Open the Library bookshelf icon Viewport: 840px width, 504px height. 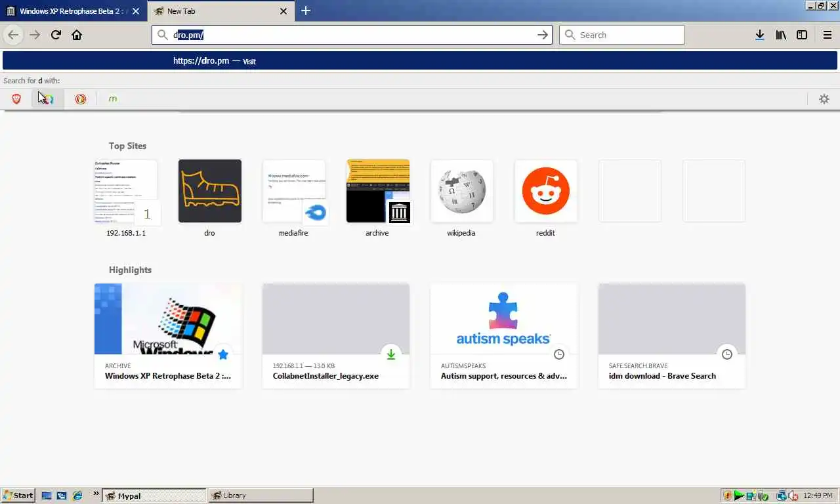pyautogui.click(x=780, y=35)
